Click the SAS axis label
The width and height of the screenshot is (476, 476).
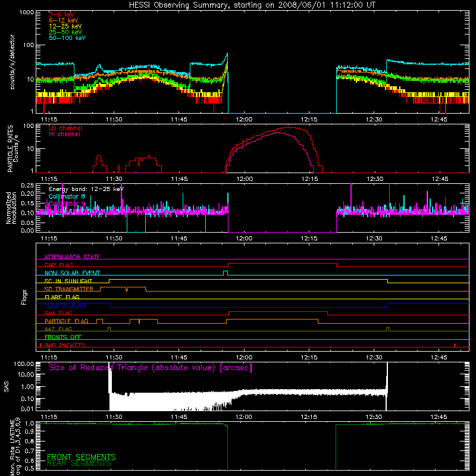[6, 387]
